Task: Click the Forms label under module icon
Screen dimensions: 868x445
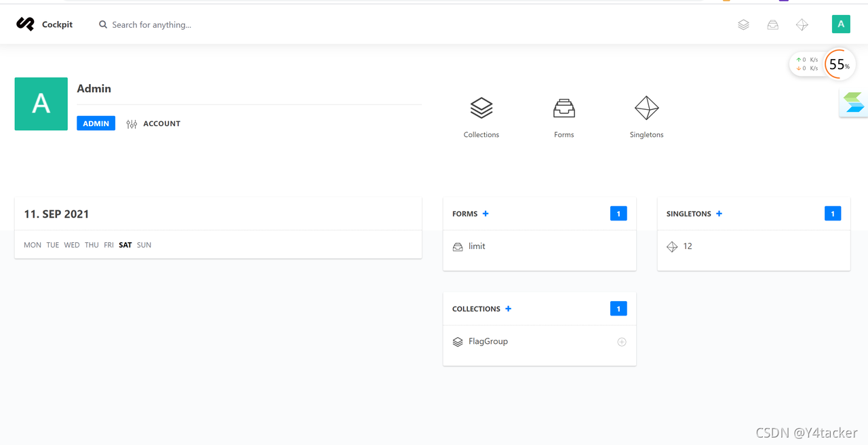Action: coord(564,135)
